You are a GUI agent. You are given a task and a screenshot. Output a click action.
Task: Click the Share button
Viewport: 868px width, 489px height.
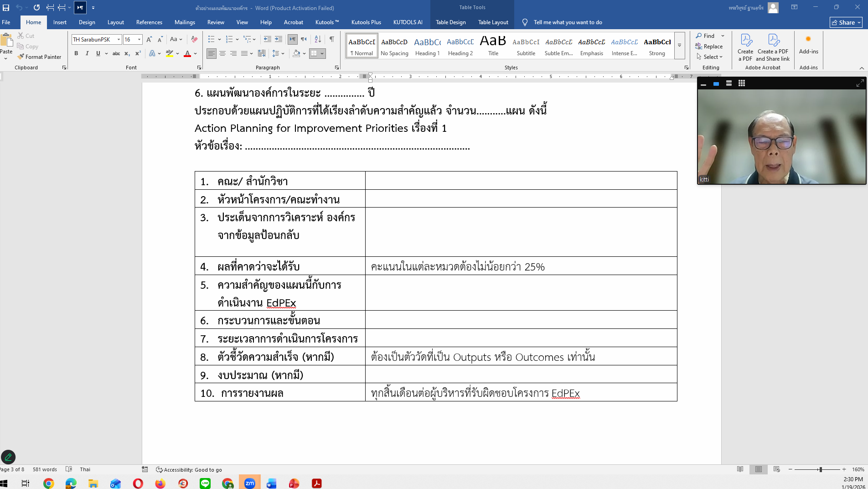[x=846, y=22]
